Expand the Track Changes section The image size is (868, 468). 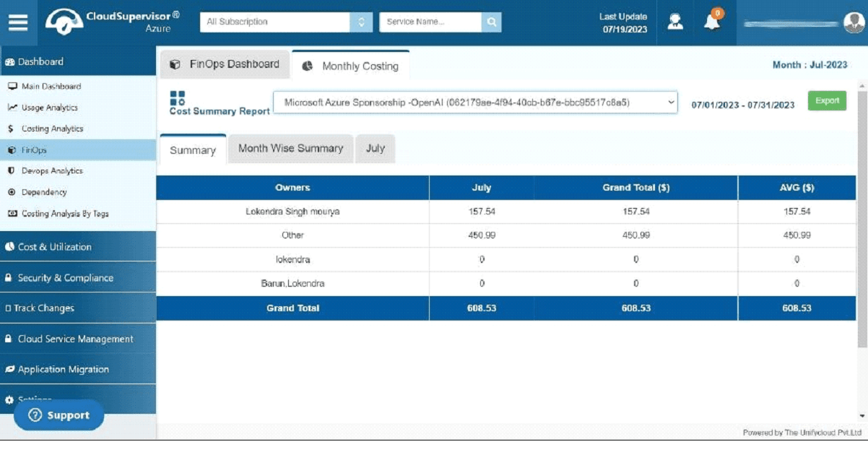click(78, 308)
